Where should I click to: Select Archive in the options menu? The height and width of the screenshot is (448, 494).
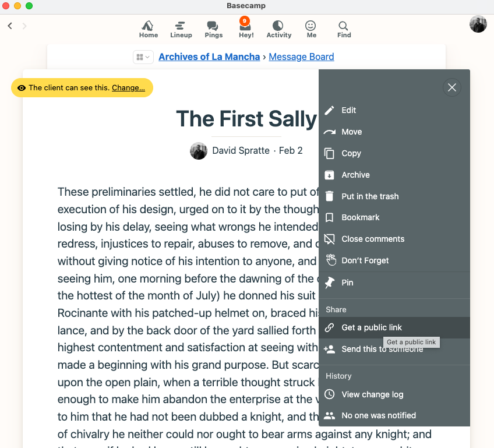[394, 175]
